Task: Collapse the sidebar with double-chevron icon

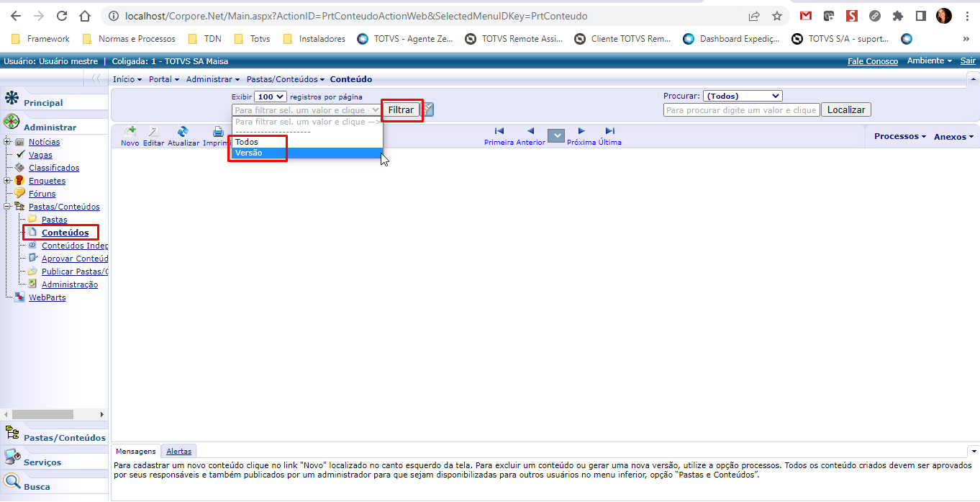Action: tap(96, 79)
